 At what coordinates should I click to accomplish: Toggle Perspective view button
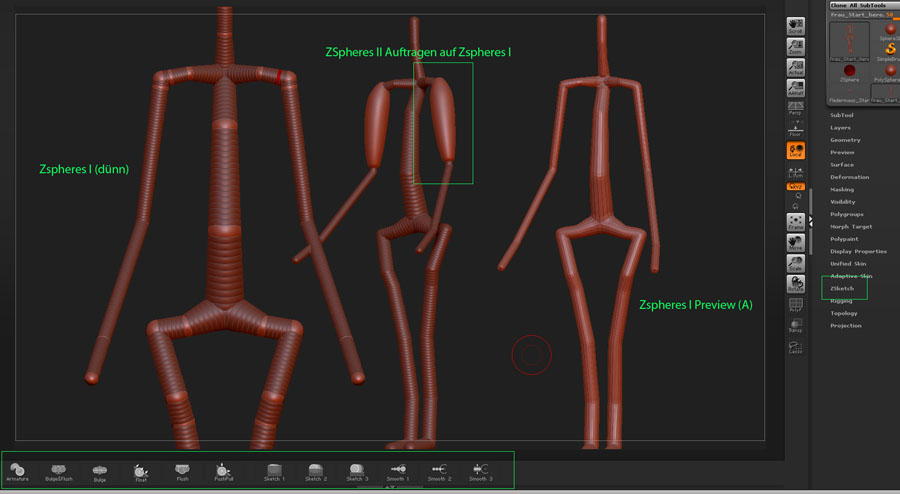[x=796, y=108]
